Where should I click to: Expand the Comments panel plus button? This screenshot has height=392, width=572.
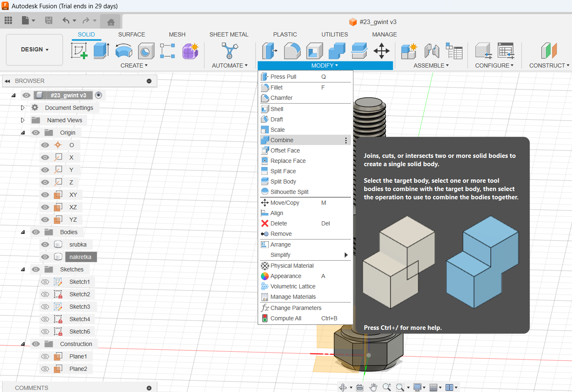tap(149, 388)
